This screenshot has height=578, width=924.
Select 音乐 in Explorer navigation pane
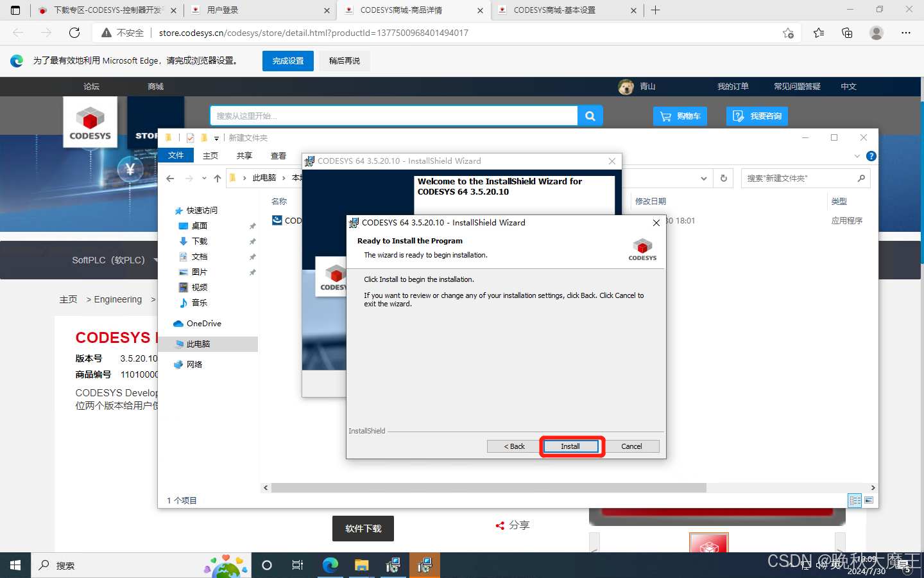point(199,303)
